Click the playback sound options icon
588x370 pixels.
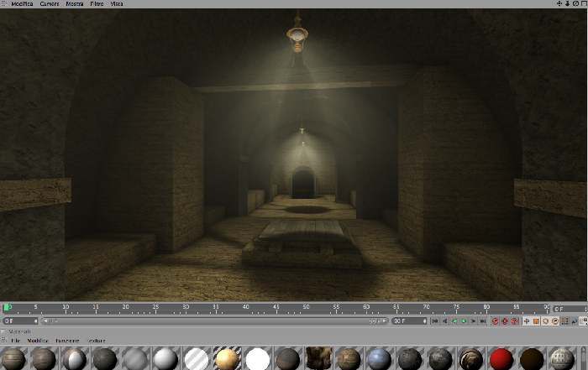(574, 321)
